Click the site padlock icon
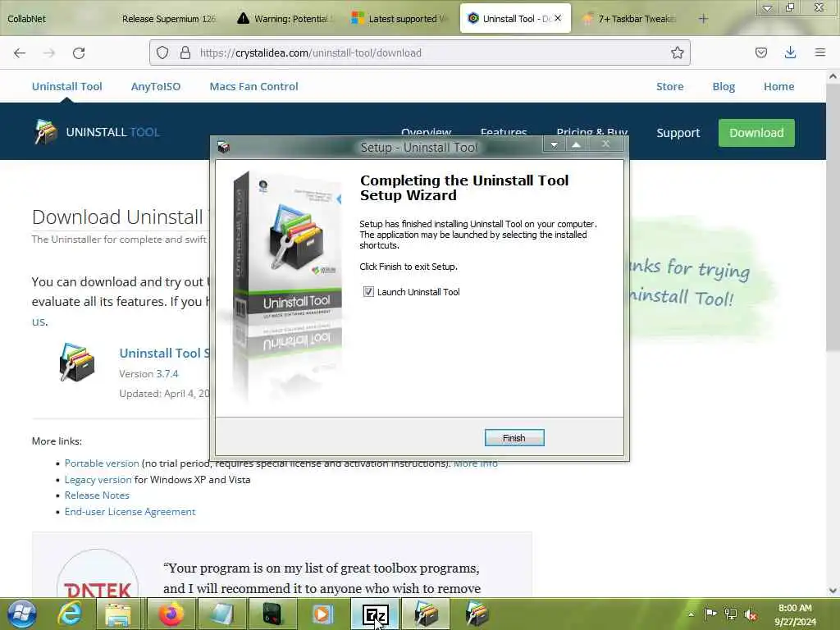This screenshot has height=630, width=840. [185, 52]
